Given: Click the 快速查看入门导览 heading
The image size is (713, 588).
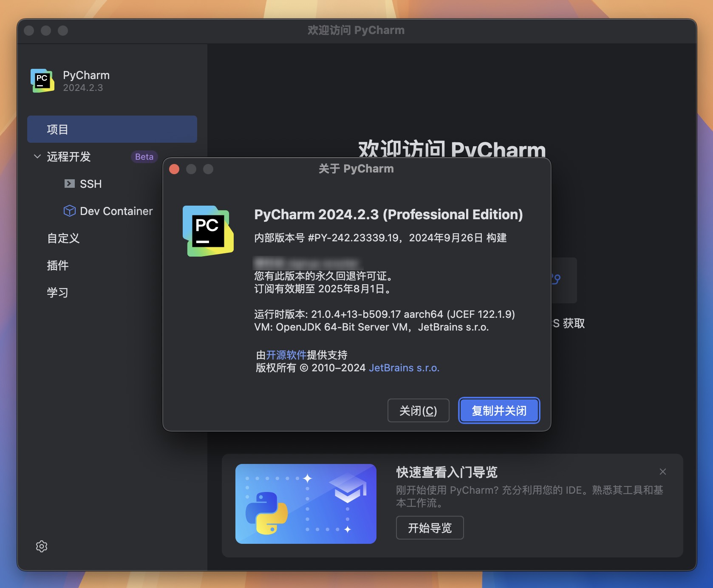Looking at the screenshot, I should [x=447, y=472].
